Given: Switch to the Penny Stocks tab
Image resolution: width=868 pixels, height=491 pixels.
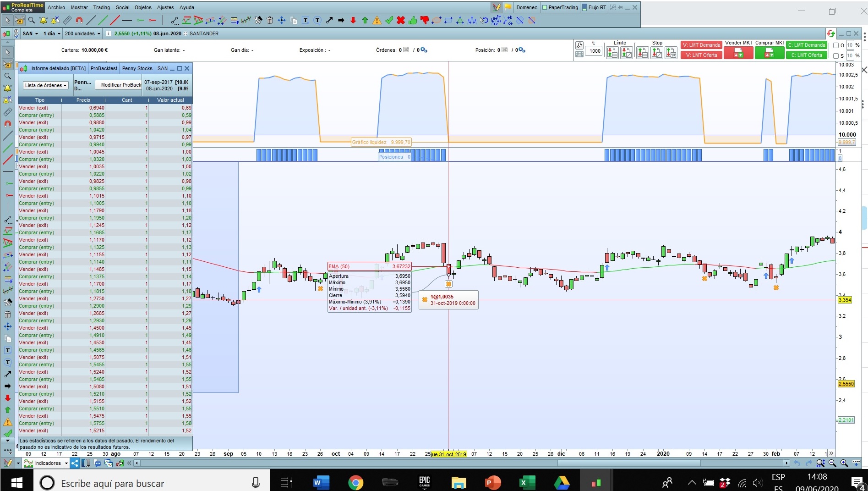Looking at the screenshot, I should coord(137,68).
